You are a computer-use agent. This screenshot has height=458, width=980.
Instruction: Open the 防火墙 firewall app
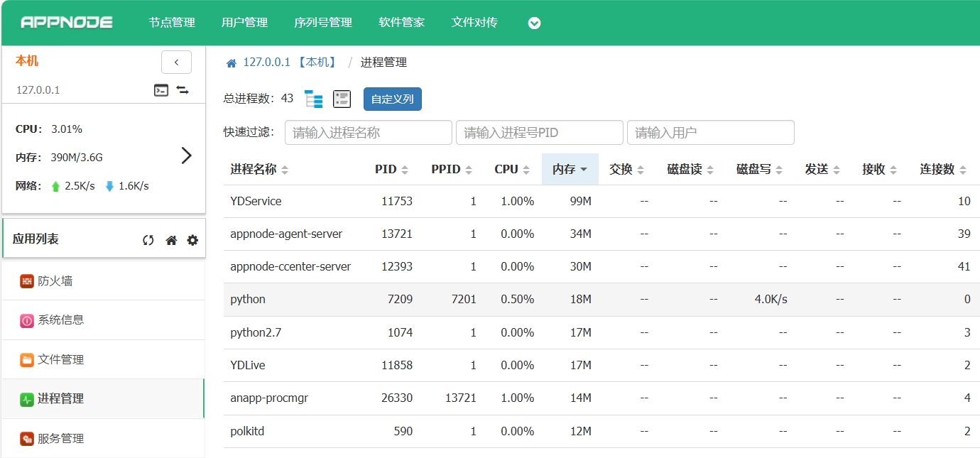tap(55, 280)
